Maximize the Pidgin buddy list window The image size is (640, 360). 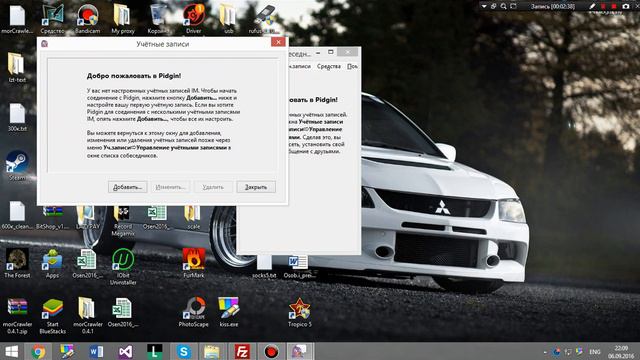click(x=331, y=52)
